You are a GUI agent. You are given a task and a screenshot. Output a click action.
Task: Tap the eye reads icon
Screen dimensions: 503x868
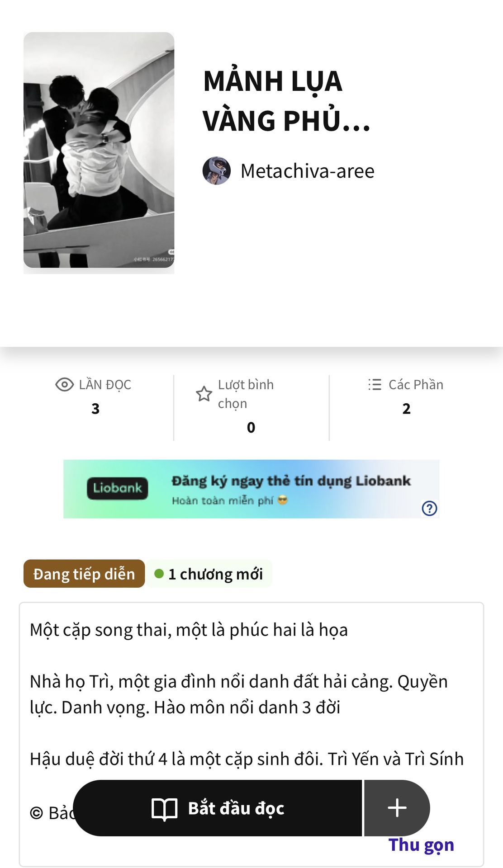point(64,385)
